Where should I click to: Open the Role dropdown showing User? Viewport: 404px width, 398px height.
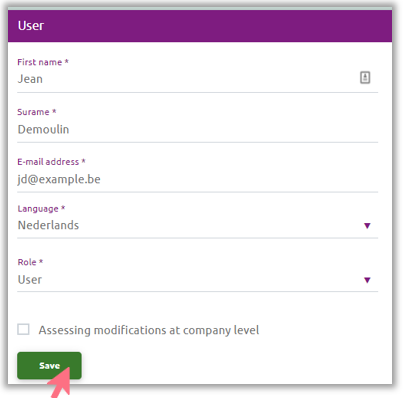[197, 280]
